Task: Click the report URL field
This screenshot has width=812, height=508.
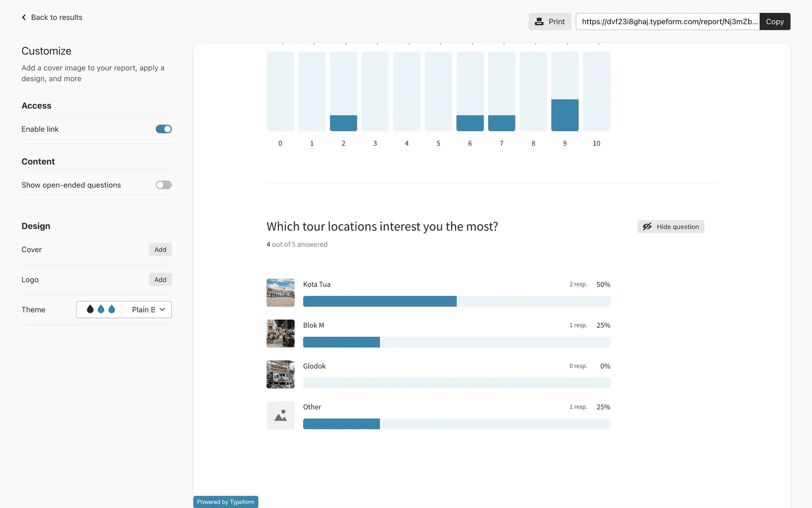Action: click(x=667, y=22)
